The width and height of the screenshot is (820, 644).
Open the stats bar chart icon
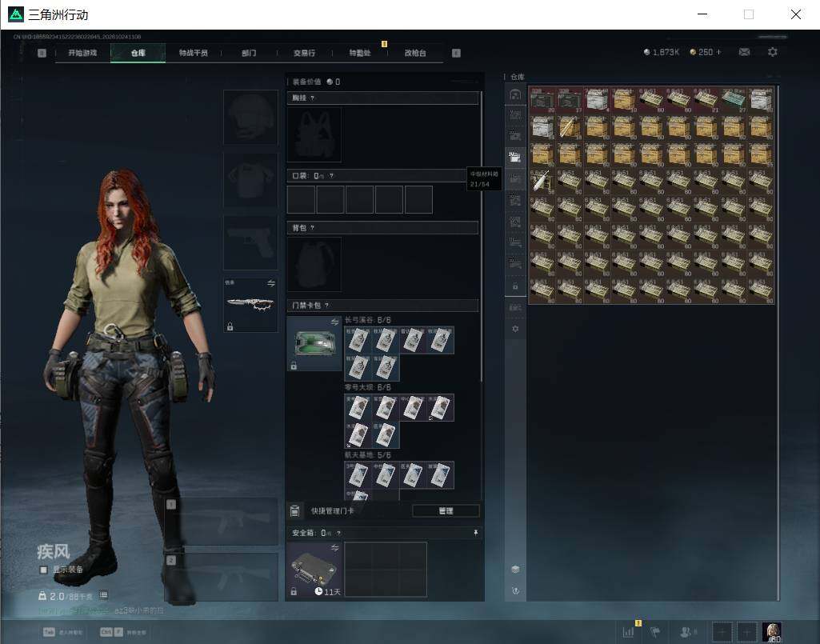point(628,631)
